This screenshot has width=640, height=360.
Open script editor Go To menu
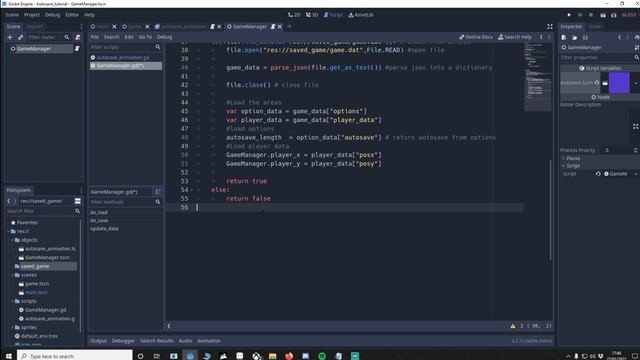[145, 37]
